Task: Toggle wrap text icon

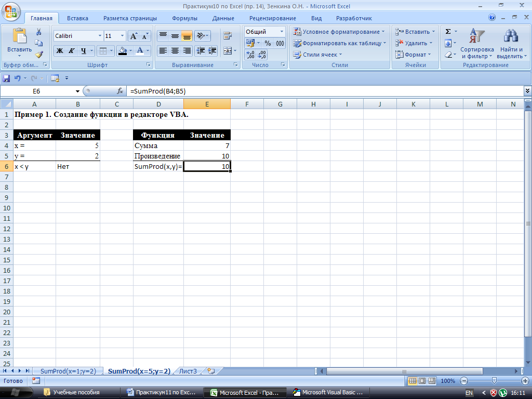Action: [x=228, y=36]
